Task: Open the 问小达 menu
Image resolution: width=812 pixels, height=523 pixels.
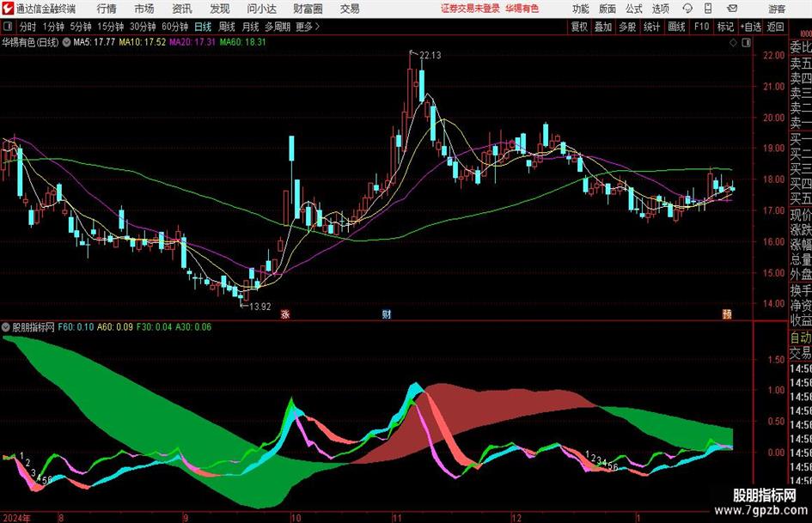Action: click(262, 9)
